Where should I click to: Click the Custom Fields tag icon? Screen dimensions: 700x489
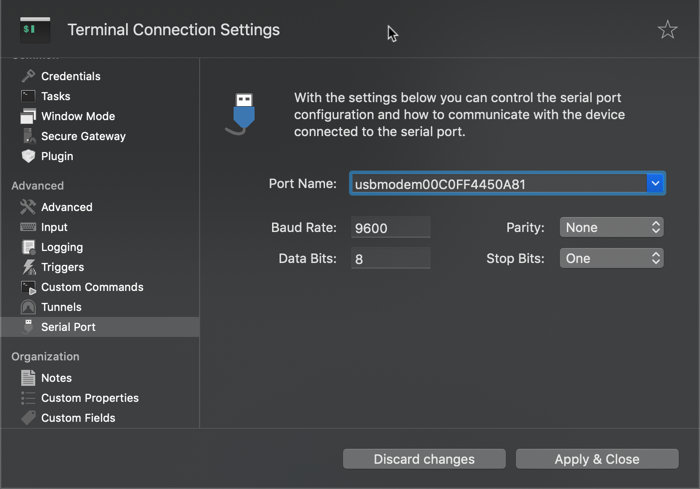coord(28,418)
